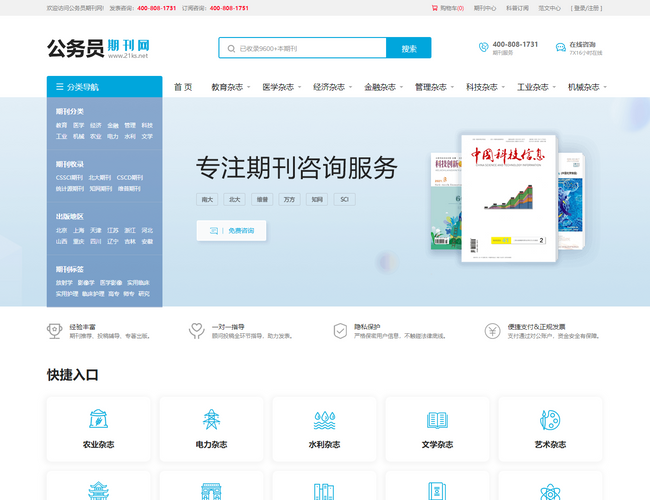Open 医学 under 期刊分类 sidebar
Viewport: 650px width, 500px height.
pyautogui.click(x=78, y=125)
